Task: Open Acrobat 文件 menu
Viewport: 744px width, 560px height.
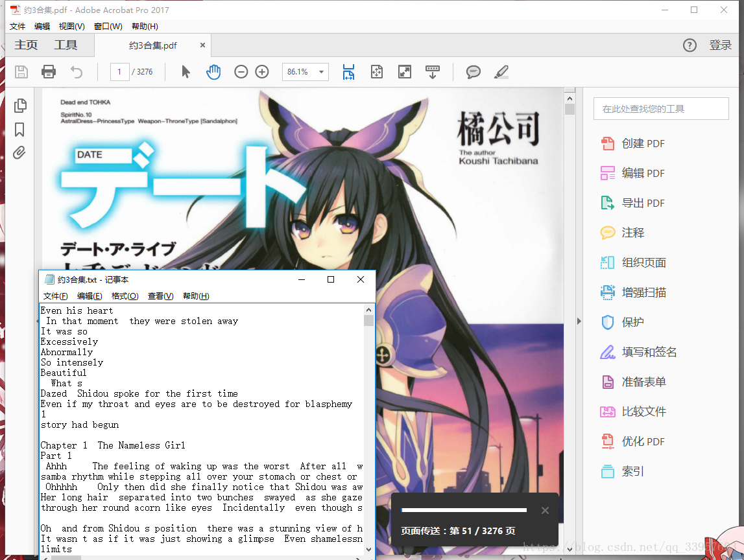Action: pos(18,27)
